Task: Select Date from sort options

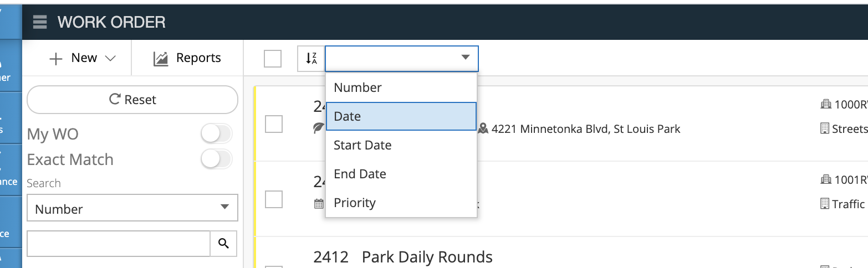Action: click(401, 116)
